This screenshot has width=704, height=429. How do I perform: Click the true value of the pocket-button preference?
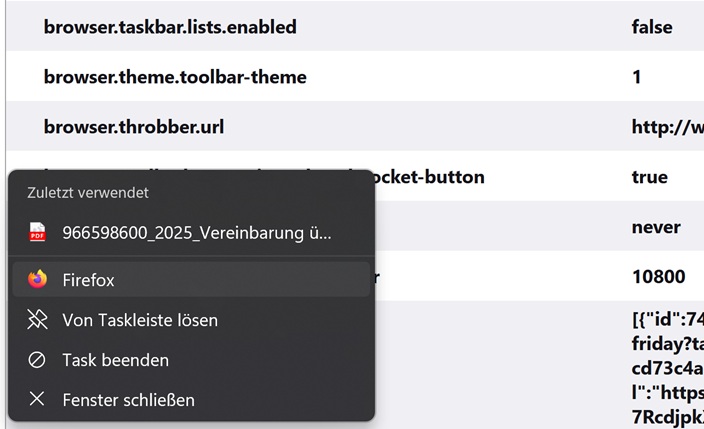[x=649, y=177]
